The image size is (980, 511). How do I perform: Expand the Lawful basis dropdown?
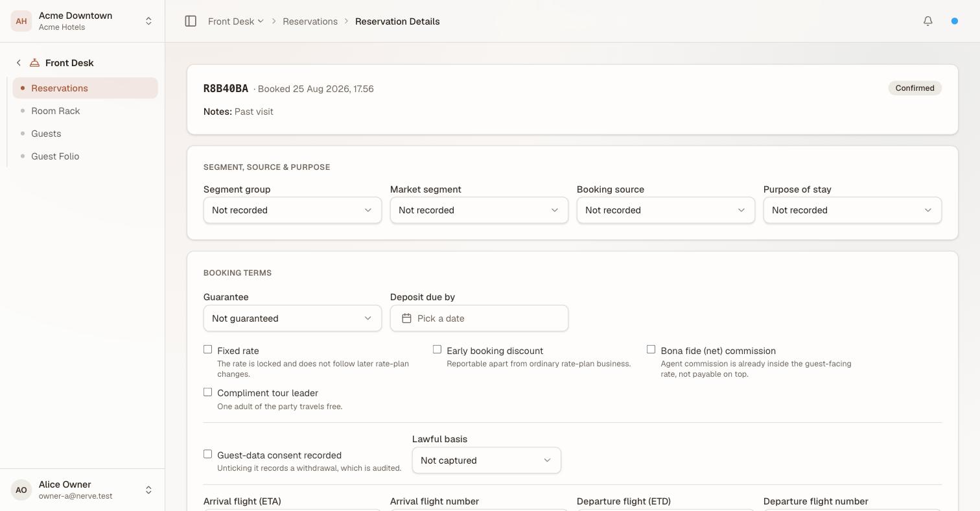point(486,460)
